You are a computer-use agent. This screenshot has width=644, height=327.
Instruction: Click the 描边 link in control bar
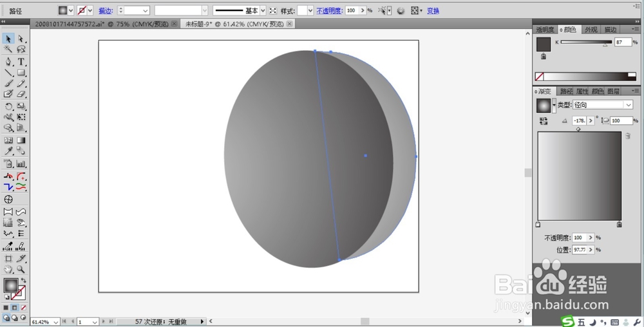pos(106,11)
